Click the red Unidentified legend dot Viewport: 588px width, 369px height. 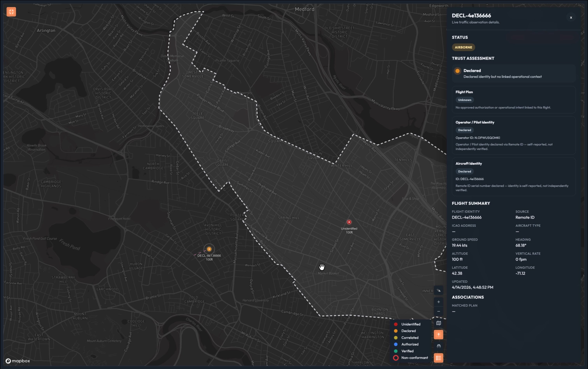[396, 324]
